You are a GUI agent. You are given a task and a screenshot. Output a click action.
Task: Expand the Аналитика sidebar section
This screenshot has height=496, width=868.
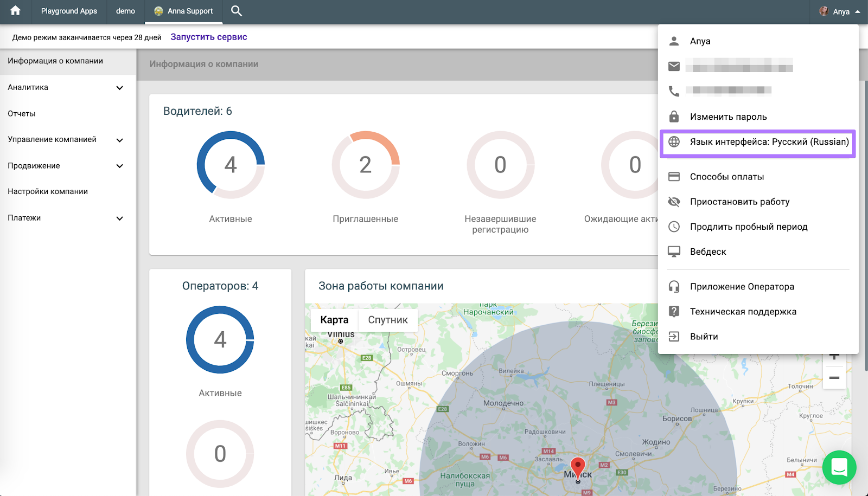pos(119,88)
